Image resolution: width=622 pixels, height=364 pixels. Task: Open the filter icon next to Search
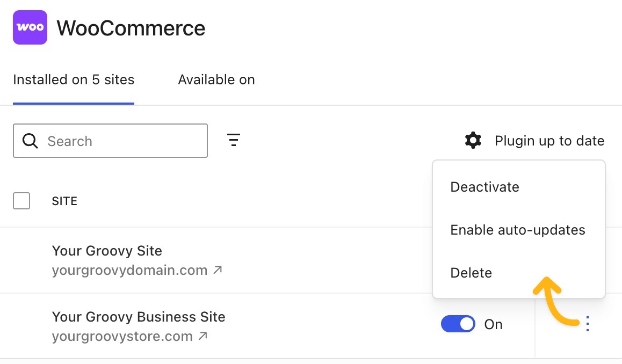(x=233, y=140)
